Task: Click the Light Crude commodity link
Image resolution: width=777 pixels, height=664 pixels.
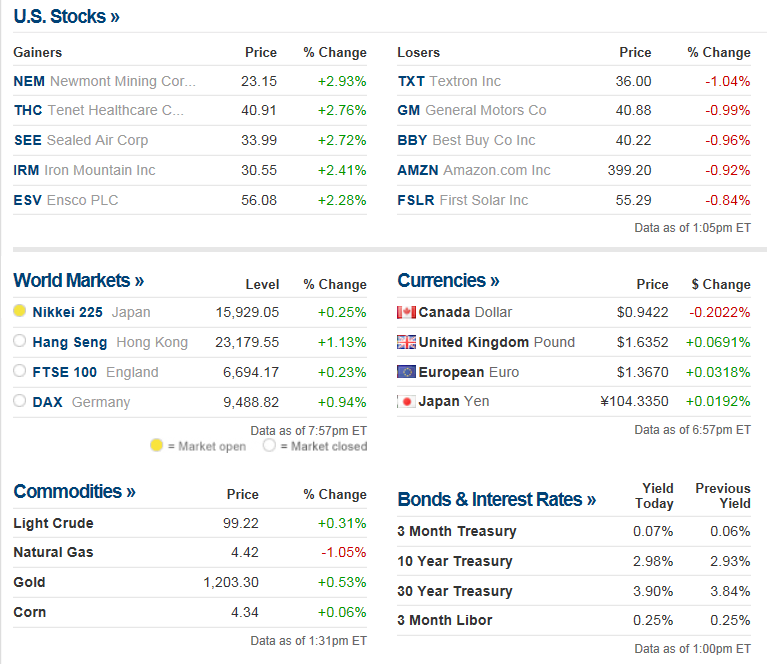Action: pos(53,523)
